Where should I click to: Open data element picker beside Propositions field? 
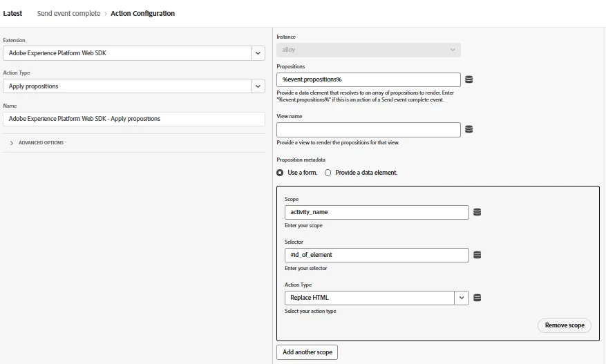click(468, 79)
